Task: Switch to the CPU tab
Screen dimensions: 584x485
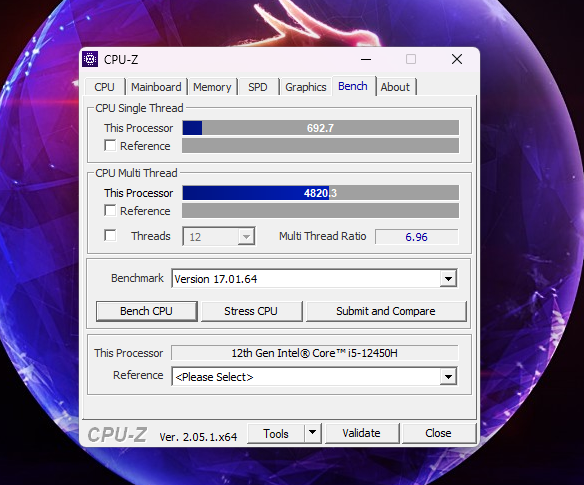Action: point(104,87)
